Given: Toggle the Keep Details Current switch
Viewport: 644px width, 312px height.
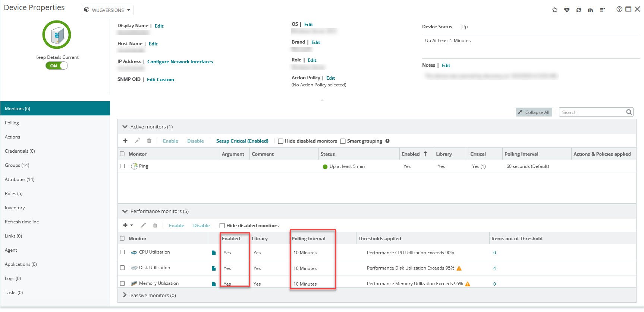Looking at the screenshot, I should coord(57,66).
